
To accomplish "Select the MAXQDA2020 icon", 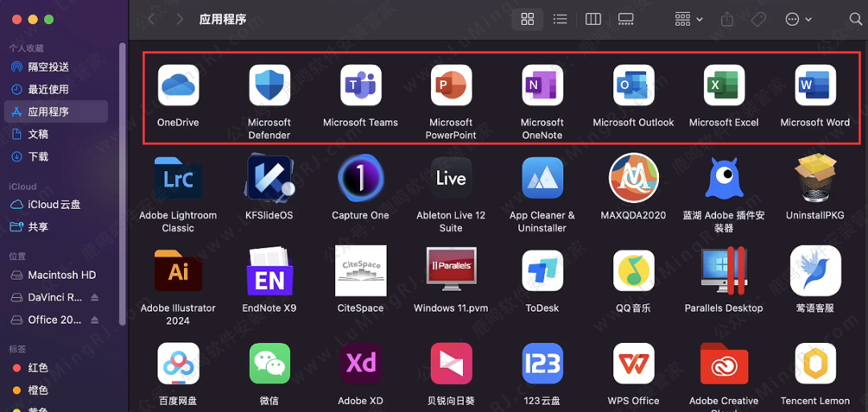I will pos(633,178).
